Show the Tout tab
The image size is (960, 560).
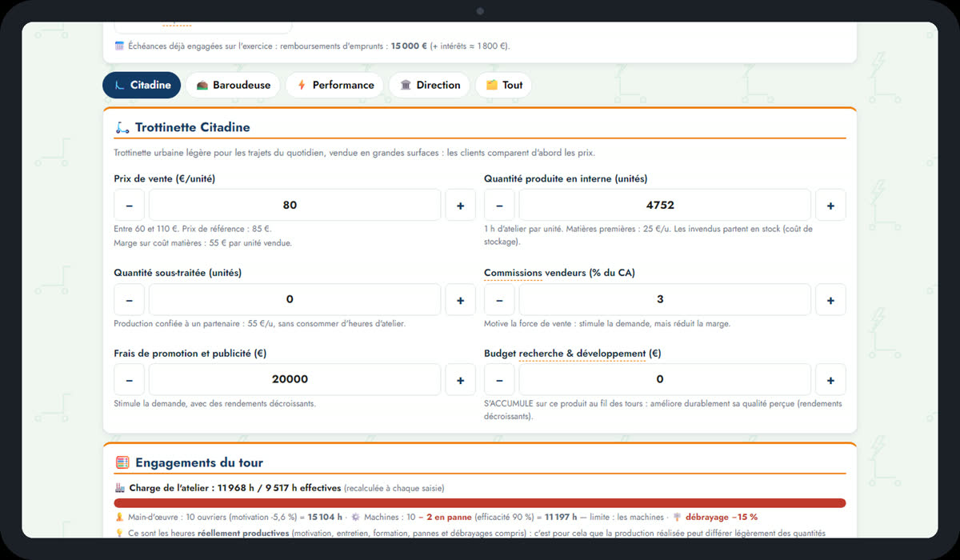(x=504, y=85)
